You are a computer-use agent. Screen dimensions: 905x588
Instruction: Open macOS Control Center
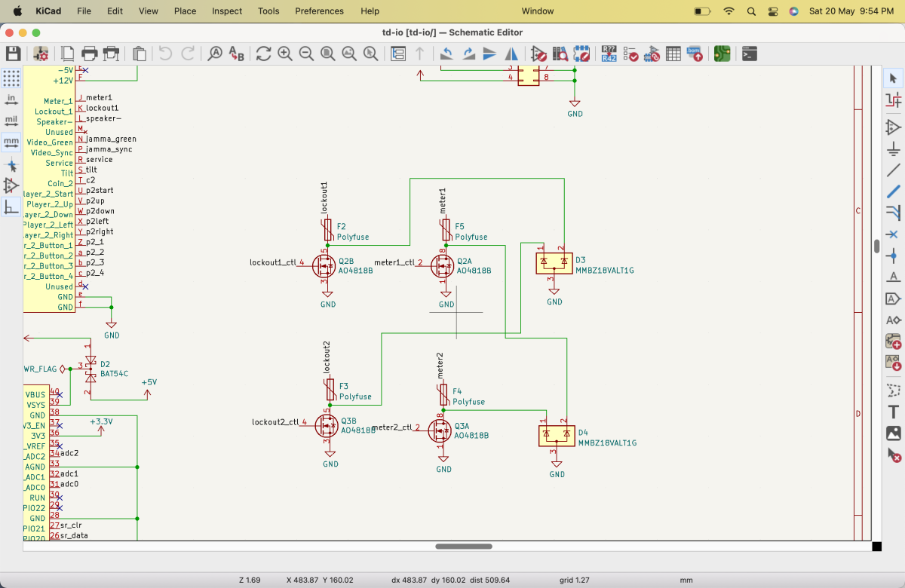coord(772,11)
